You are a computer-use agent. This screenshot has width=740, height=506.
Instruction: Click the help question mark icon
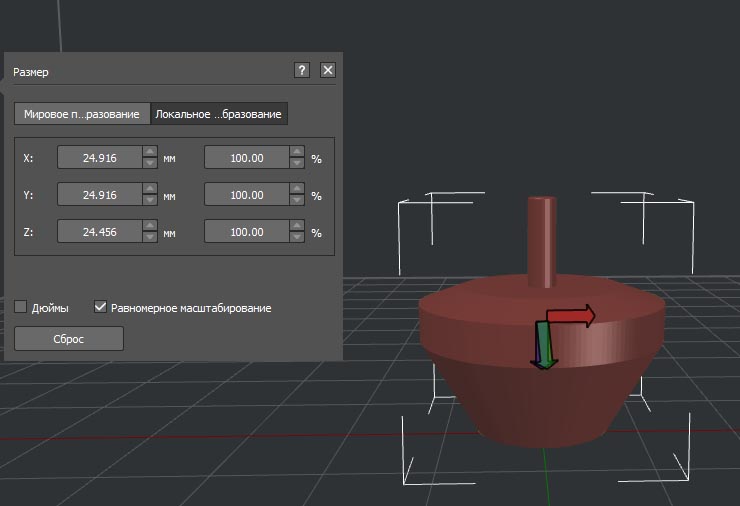[302, 70]
